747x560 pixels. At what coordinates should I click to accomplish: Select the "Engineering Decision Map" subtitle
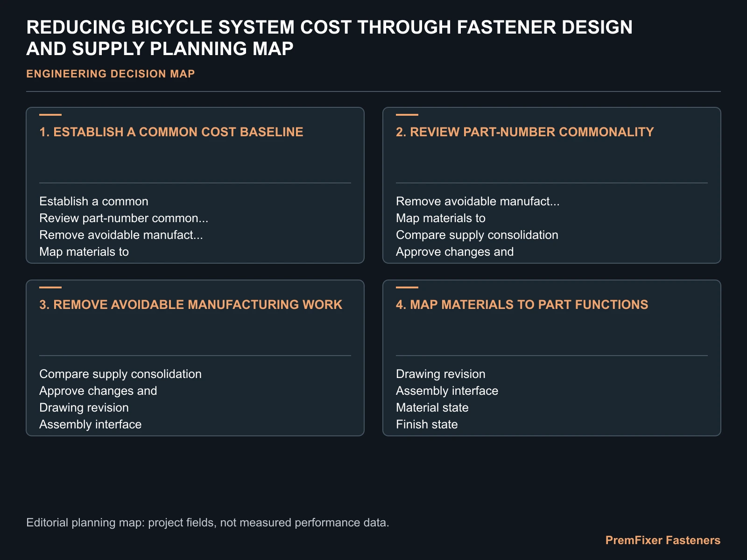[111, 74]
